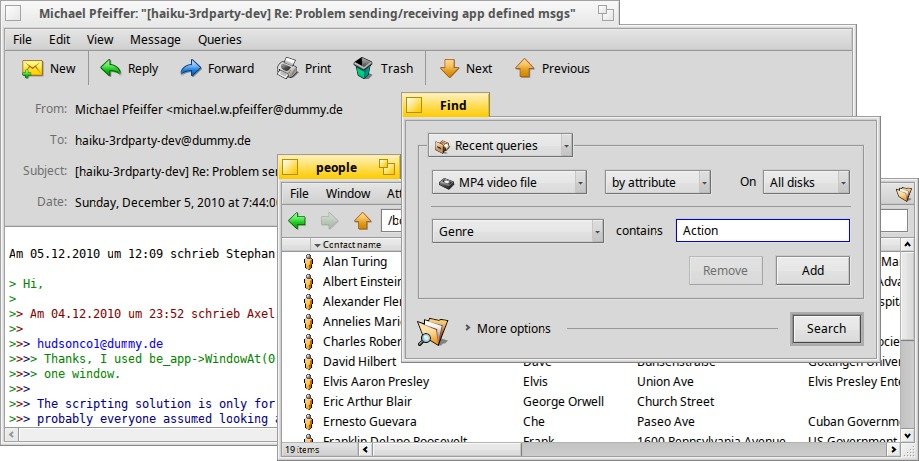
Task: Click horizontal scroll left arrow in people window
Action: [365, 450]
